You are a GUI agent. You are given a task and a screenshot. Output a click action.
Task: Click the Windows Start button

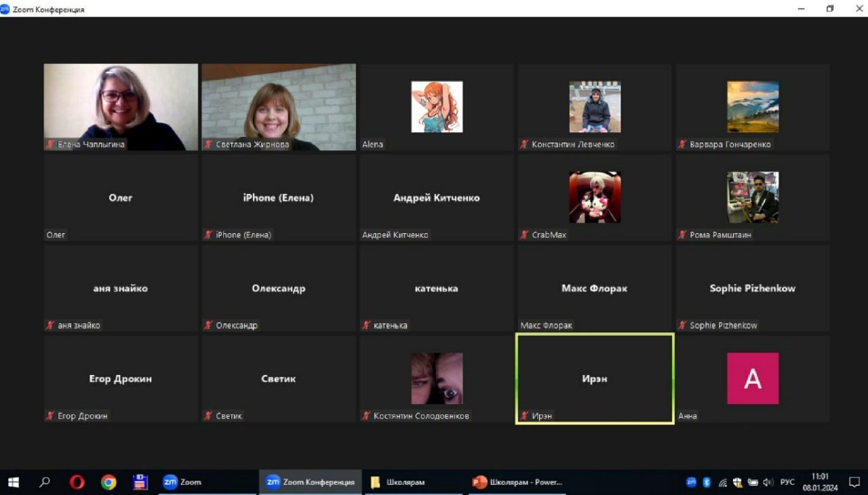pyautogui.click(x=13, y=482)
